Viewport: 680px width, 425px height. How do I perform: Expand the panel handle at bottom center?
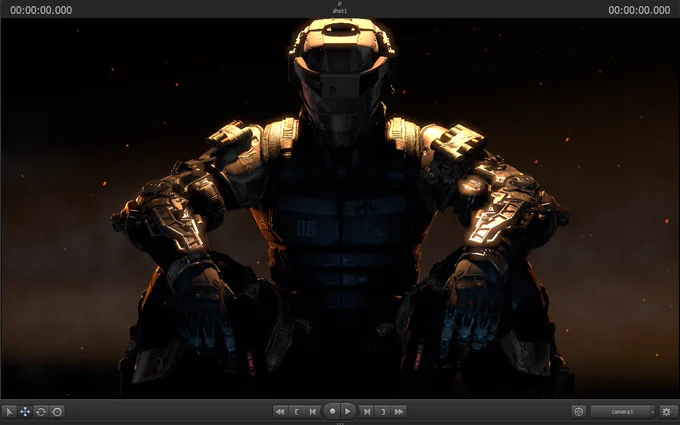pos(340,422)
